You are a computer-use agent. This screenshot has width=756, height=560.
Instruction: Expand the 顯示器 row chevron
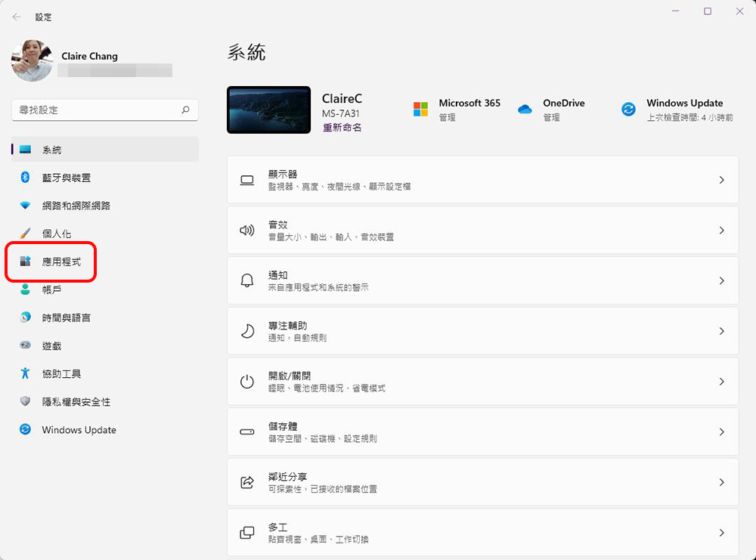point(721,180)
